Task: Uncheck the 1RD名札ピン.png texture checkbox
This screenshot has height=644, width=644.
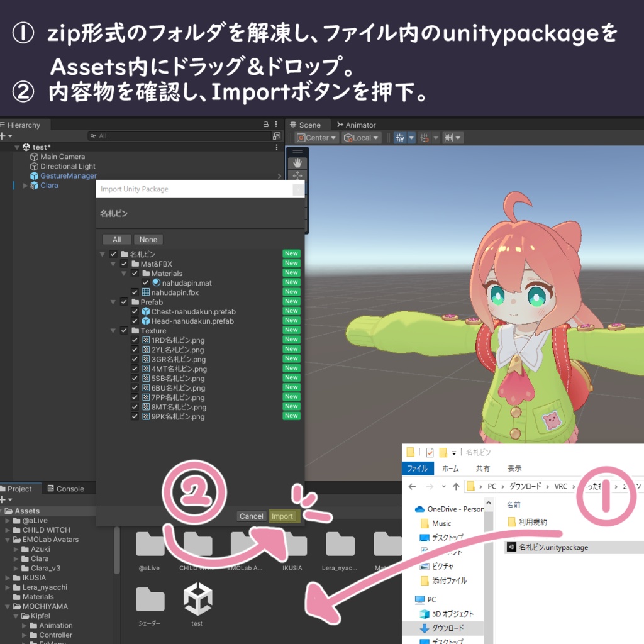Action: (135, 340)
